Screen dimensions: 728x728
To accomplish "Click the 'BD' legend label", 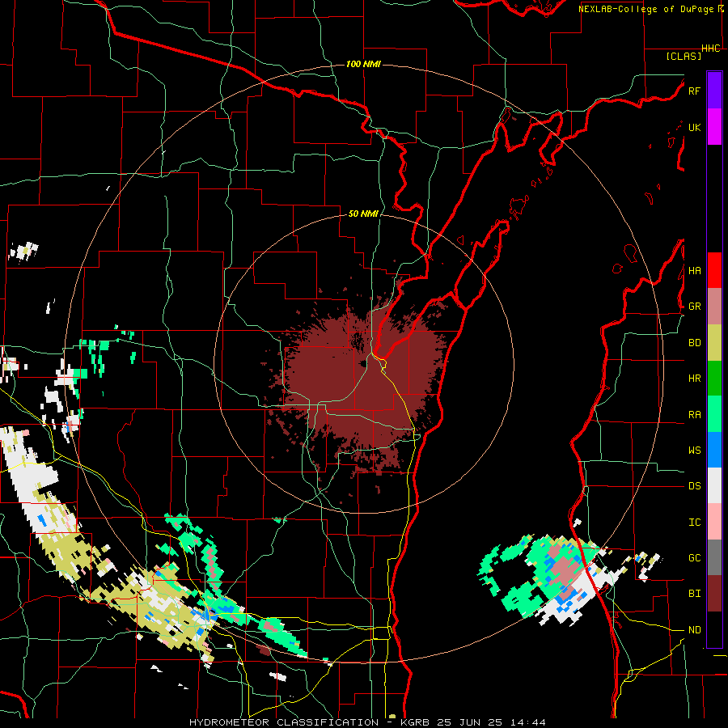I will 694,343.
